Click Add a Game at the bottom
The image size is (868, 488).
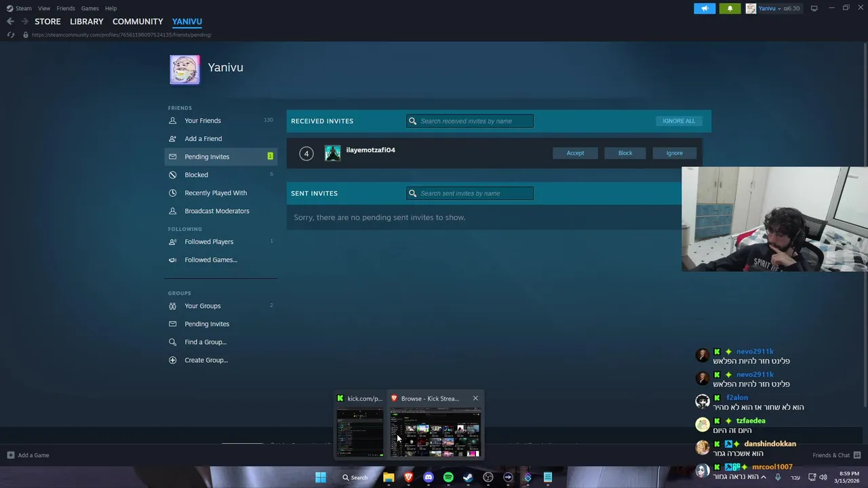[28, 455]
